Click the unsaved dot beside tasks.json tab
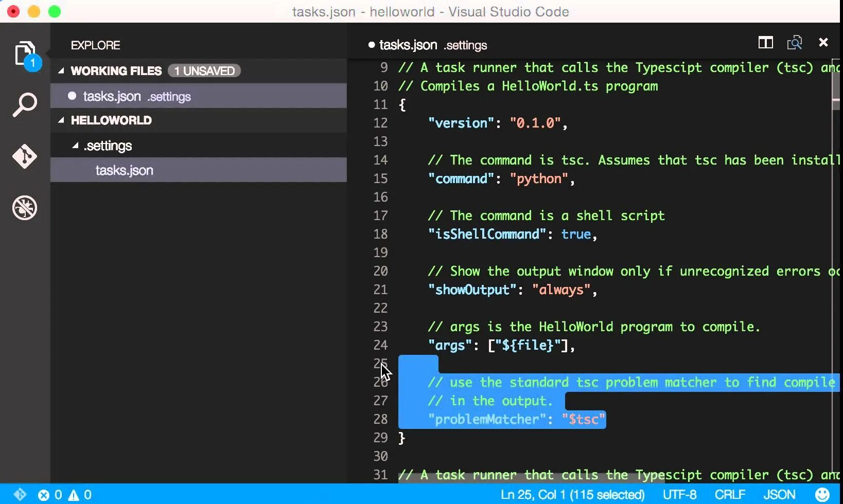The height and width of the screenshot is (504, 843). click(x=372, y=45)
